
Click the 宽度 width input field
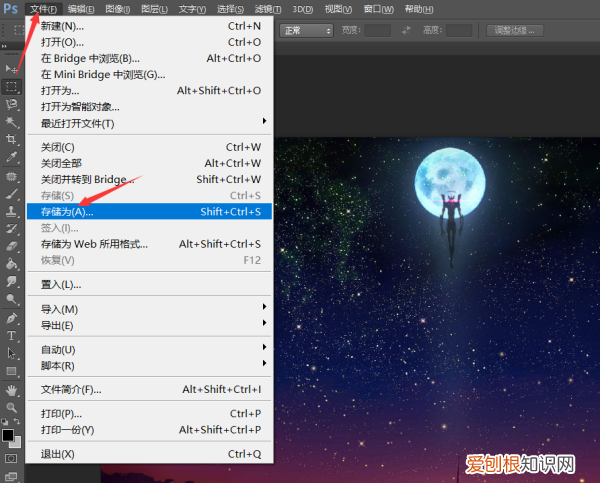377,31
